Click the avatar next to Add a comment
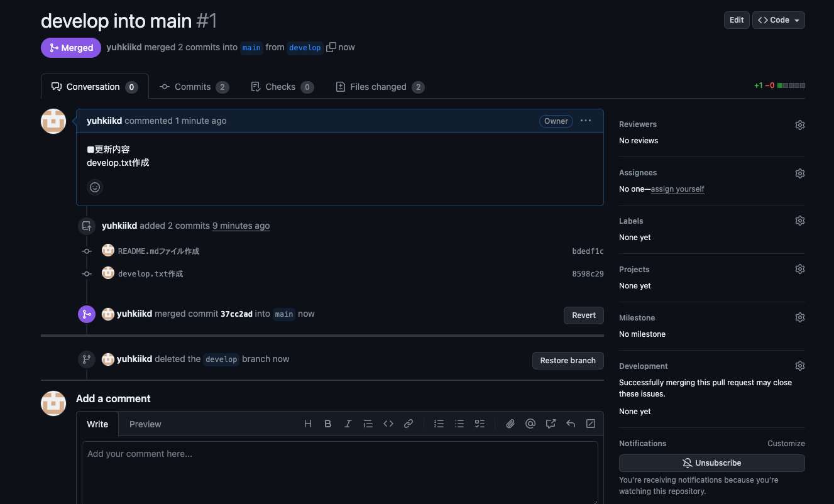834x504 pixels. pyautogui.click(x=53, y=403)
